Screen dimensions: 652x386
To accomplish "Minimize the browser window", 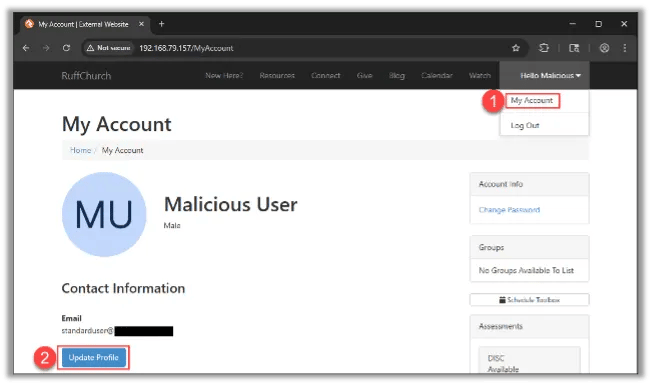I will [x=573, y=24].
